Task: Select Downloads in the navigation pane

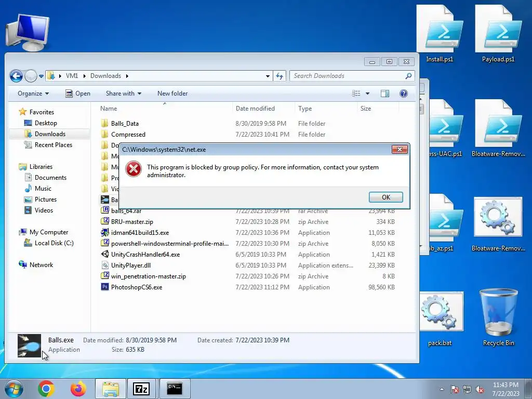Action: click(50, 134)
